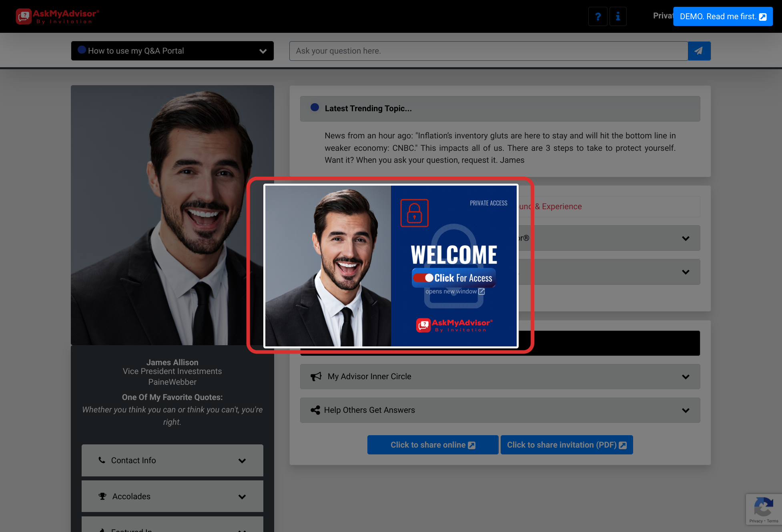
Task: Click to share invitation (PDF) button
Action: coord(567,445)
